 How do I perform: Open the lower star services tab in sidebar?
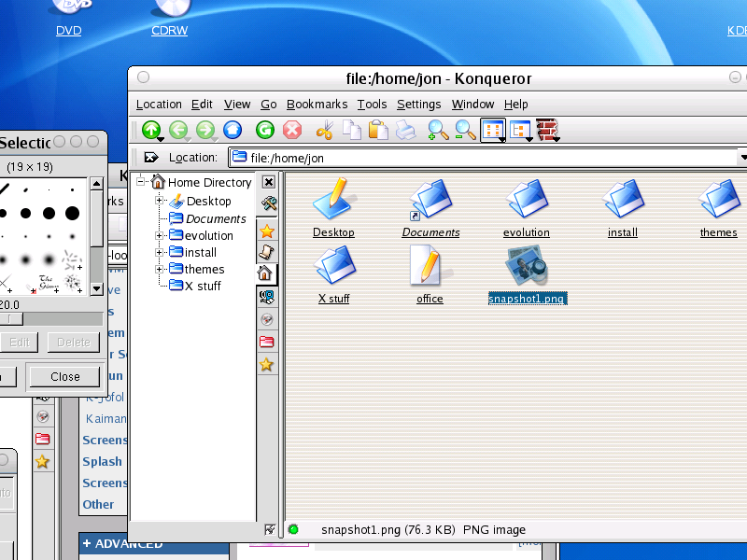[267, 365]
